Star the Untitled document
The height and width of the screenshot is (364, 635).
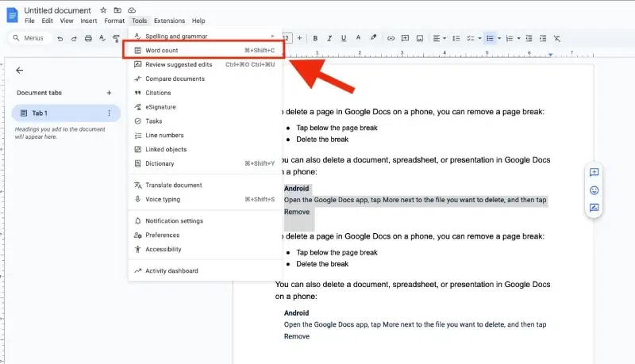pyautogui.click(x=103, y=10)
